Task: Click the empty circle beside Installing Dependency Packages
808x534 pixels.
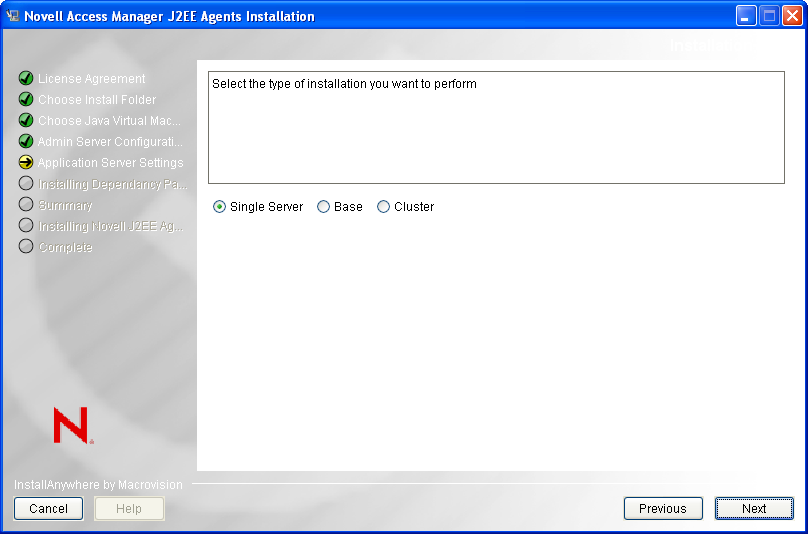Action: tap(26, 184)
